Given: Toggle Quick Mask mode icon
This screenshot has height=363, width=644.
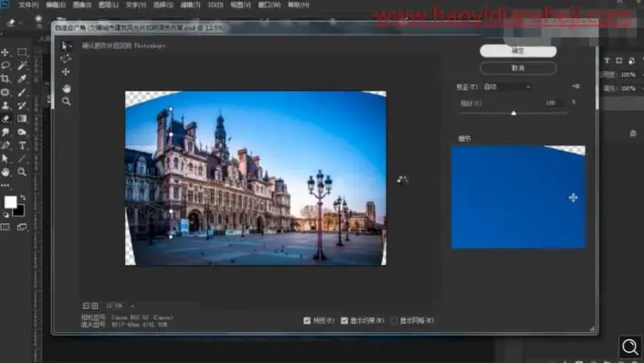Looking at the screenshot, I should (5, 227).
